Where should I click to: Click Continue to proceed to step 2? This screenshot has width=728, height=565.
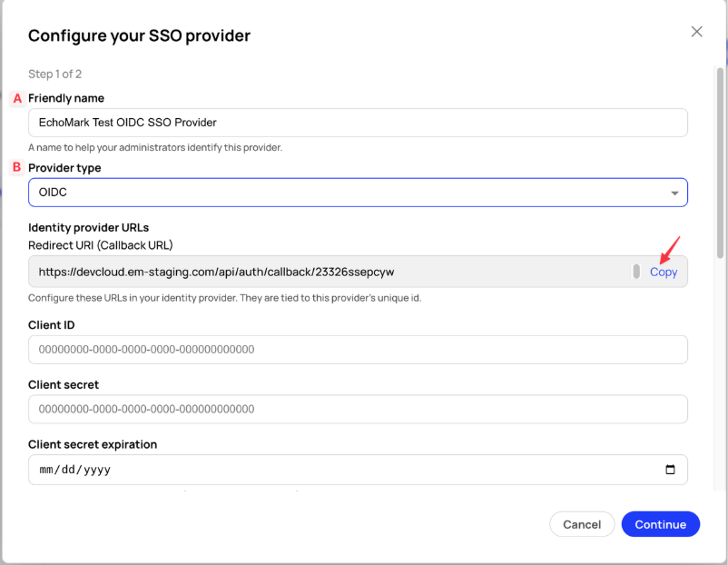click(660, 524)
